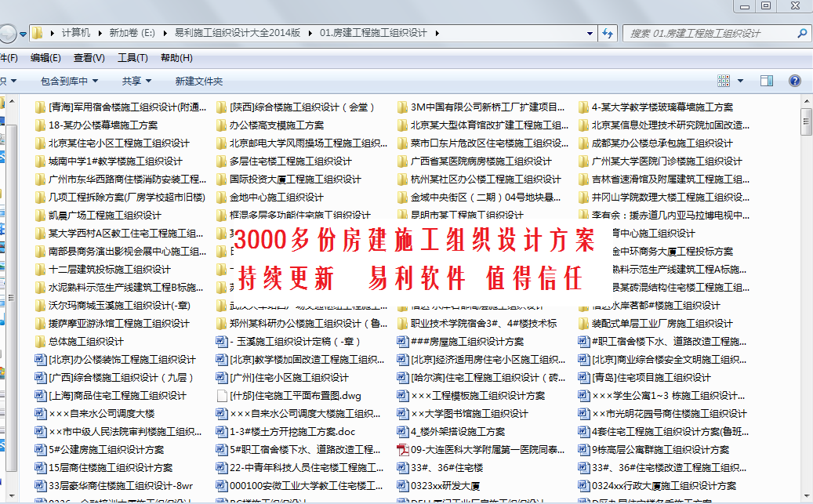Viewport: 813px width, 504px height.
Task: Click the refresh button beside address bar
Action: click(607, 33)
